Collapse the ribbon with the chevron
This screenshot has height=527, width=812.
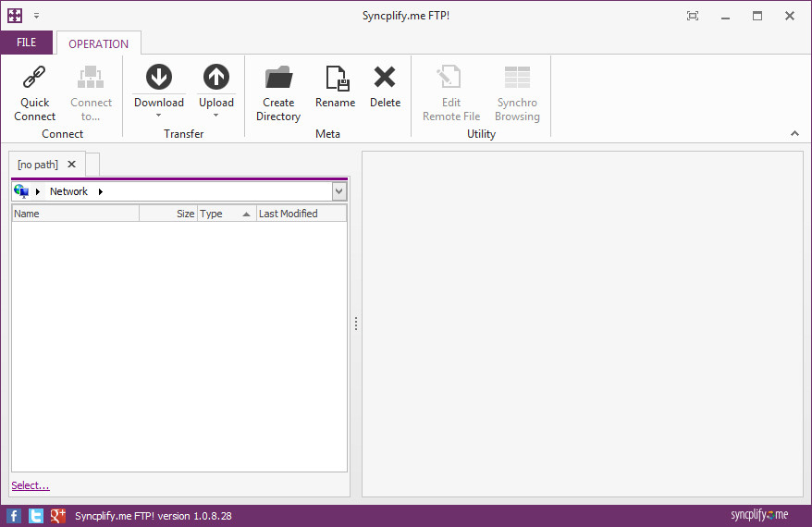[795, 133]
